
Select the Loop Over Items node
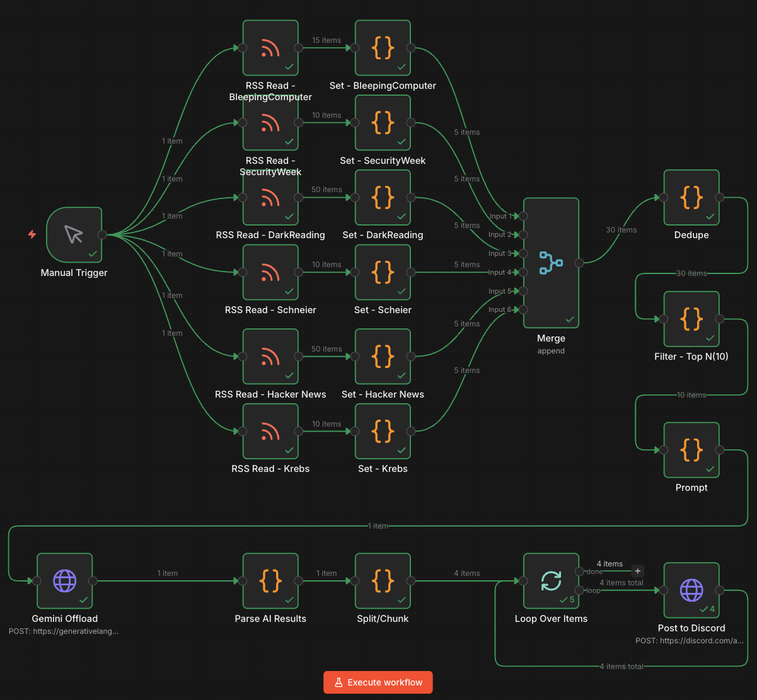pyautogui.click(x=551, y=580)
